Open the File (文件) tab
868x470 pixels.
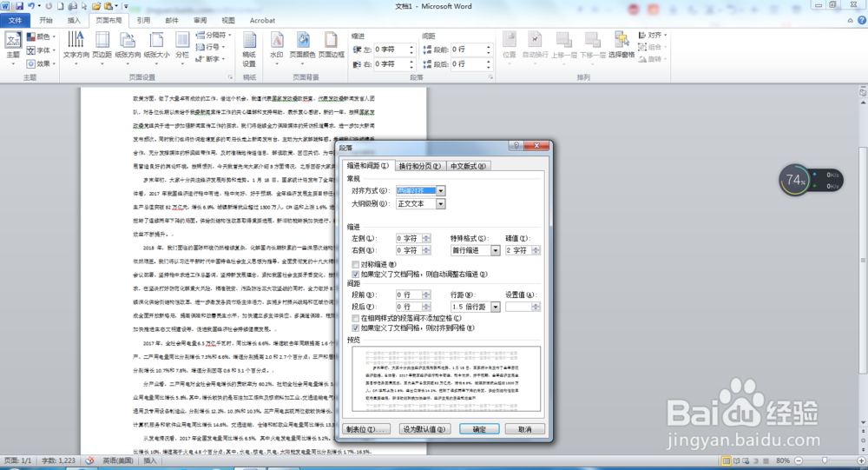(x=15, y=21)
